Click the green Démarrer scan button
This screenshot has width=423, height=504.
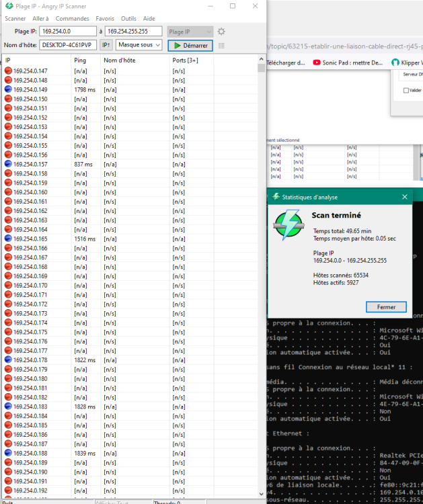190,46
